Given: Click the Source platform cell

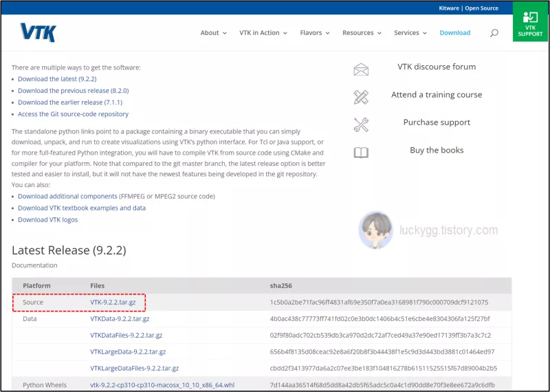Looking at the screenshot, I should pos(33,302).
